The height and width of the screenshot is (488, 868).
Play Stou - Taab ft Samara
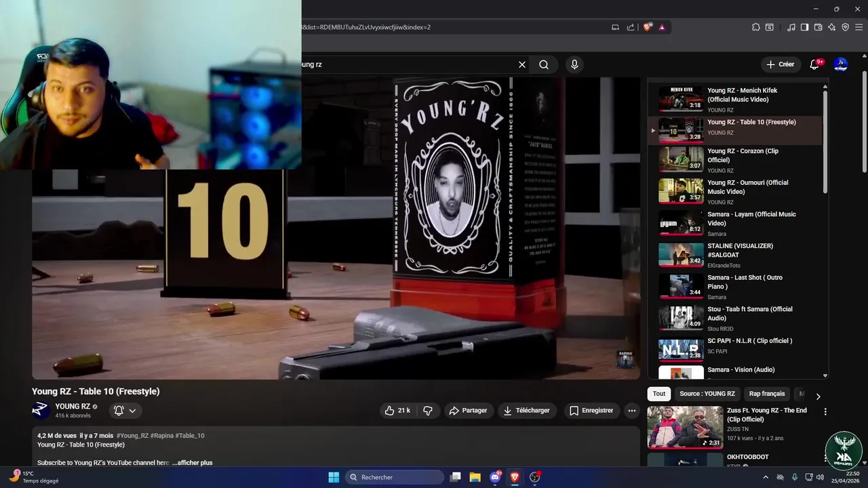pyautogui.click(x=735, y=318)
